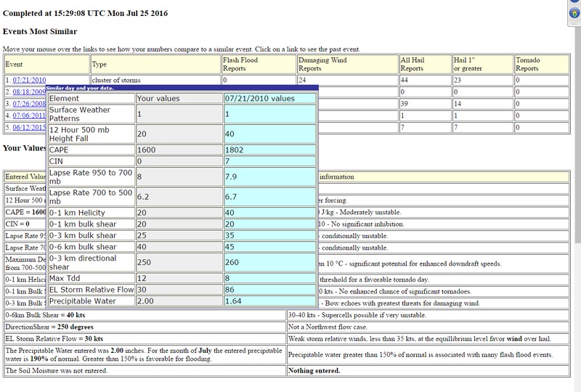Click the '0-1 km bulk shear' popup label
The image size is (581, 392).
(92, 224)
